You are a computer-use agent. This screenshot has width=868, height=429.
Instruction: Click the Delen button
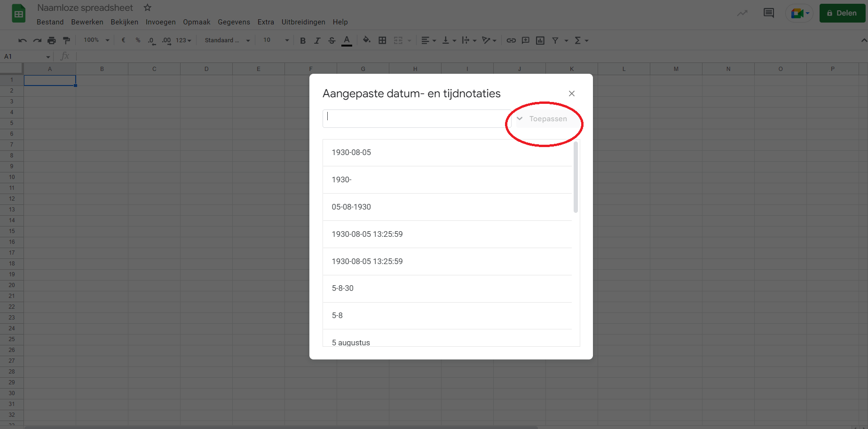842,13
